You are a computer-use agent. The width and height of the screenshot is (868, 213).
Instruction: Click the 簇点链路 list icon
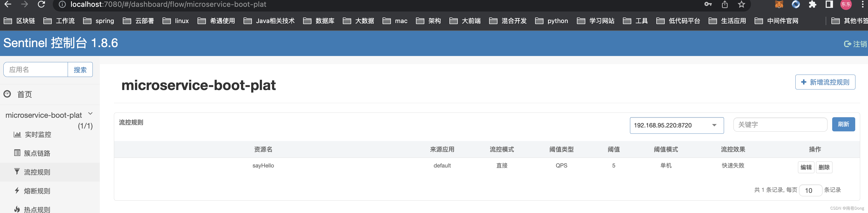[x=17, y=153]
